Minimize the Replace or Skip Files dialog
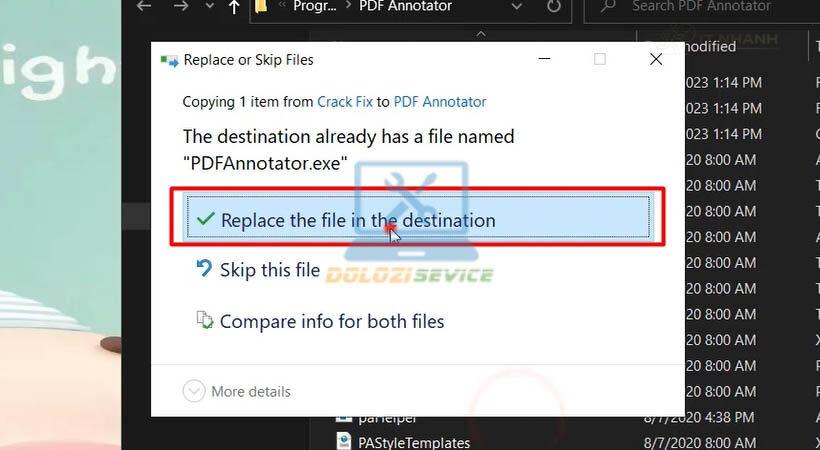The width and height of the screenshot is (820, 450). point(544,59)
